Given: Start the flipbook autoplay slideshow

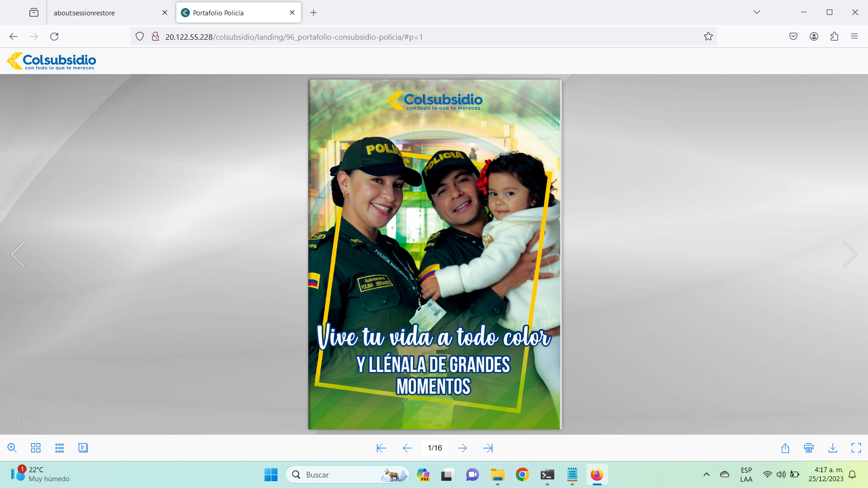Looking at the screenshot, I should click(83, 448).
